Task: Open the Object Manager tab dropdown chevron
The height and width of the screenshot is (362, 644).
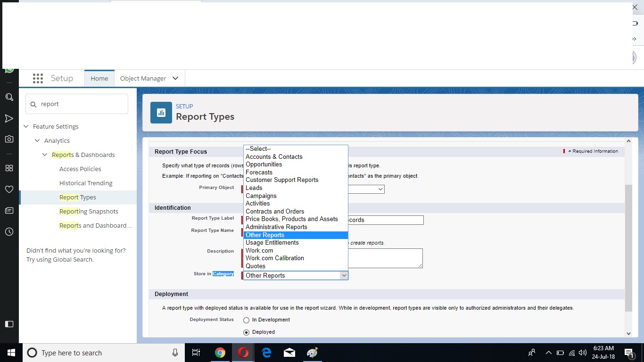Action: tap(175, 78)
